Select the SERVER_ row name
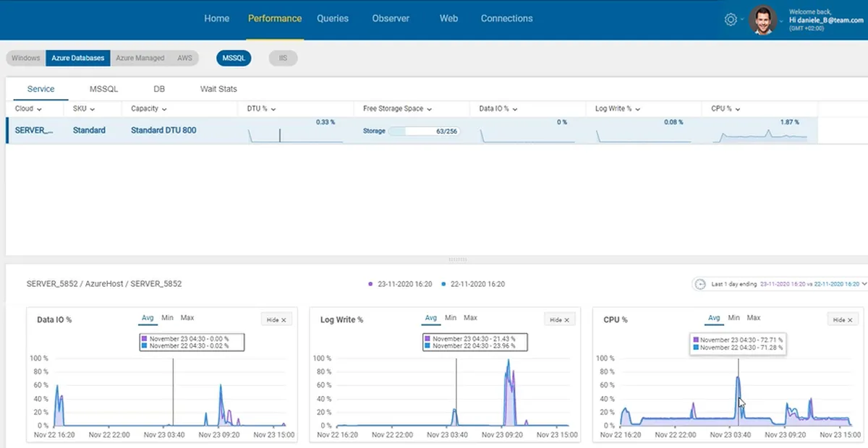 tap(34, 131)
